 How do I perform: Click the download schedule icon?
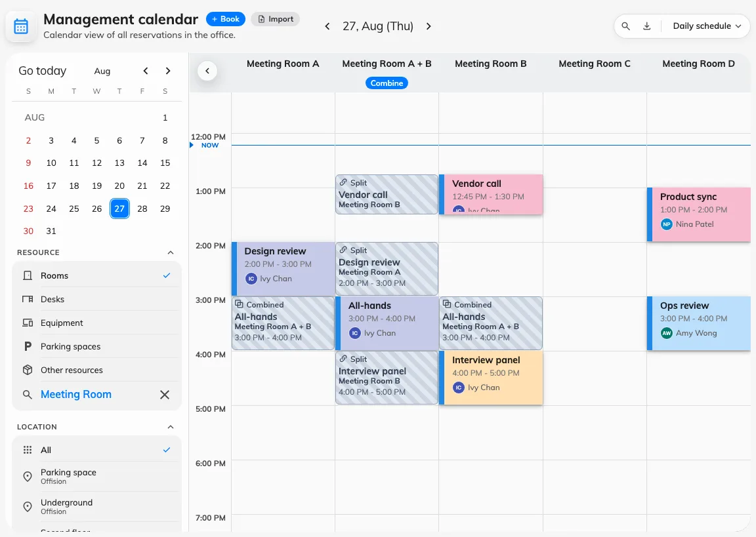point(646,26)
